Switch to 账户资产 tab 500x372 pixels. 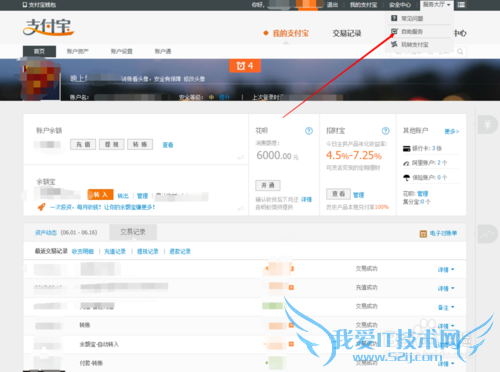pos(78,51)
